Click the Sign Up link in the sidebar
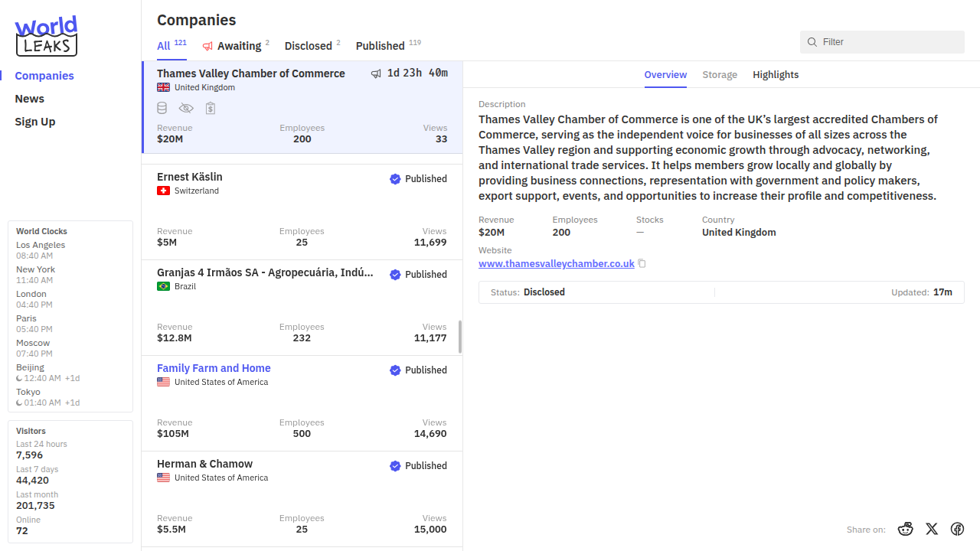The height and width of the screenshot is (551, 980). 35,122
